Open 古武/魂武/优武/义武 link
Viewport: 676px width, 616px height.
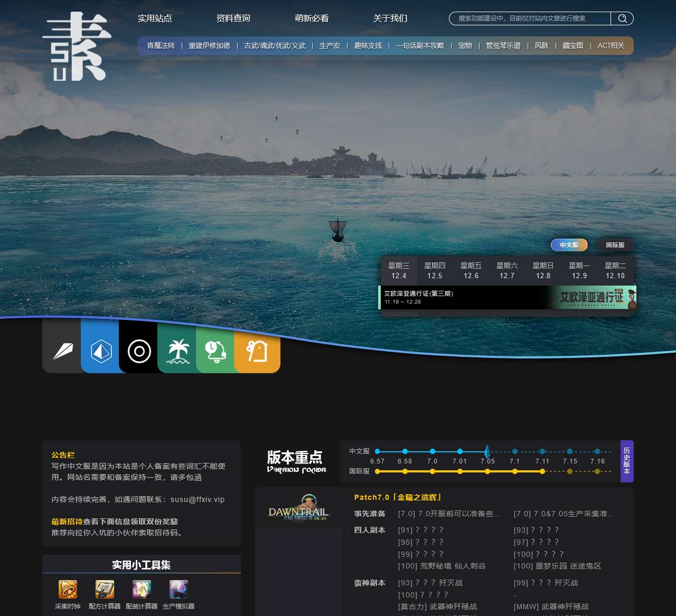275,46
